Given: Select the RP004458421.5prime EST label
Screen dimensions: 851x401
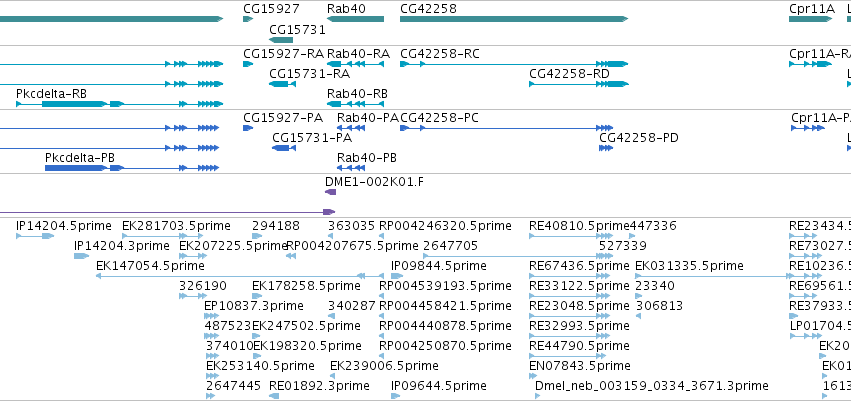Looking at the screenshot, I should coord(445,306).
